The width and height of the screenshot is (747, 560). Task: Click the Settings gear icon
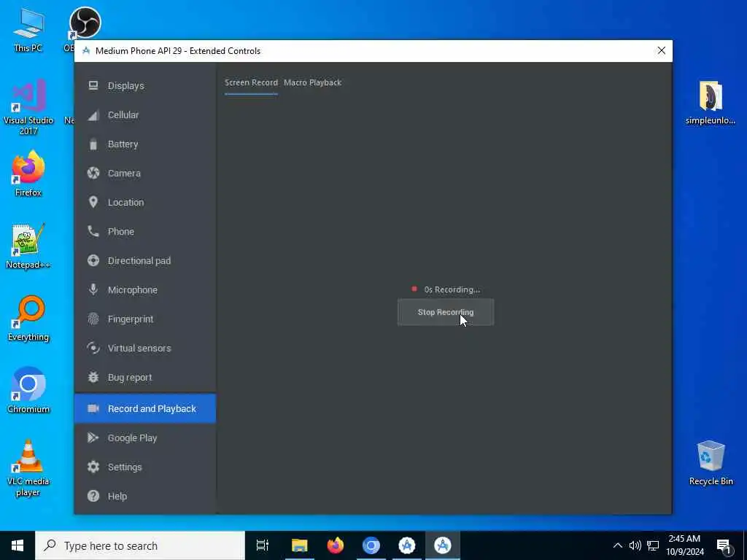pyautogui.click(x=93, y=467)
